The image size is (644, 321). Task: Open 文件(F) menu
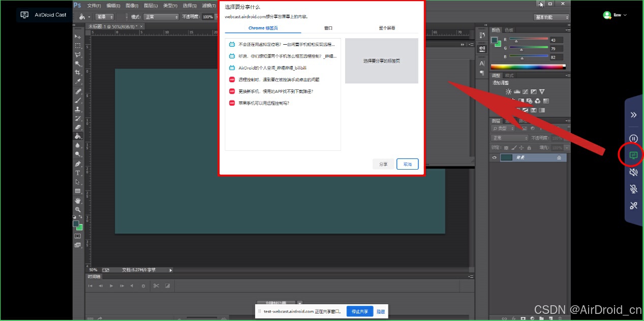coord(94,5)
